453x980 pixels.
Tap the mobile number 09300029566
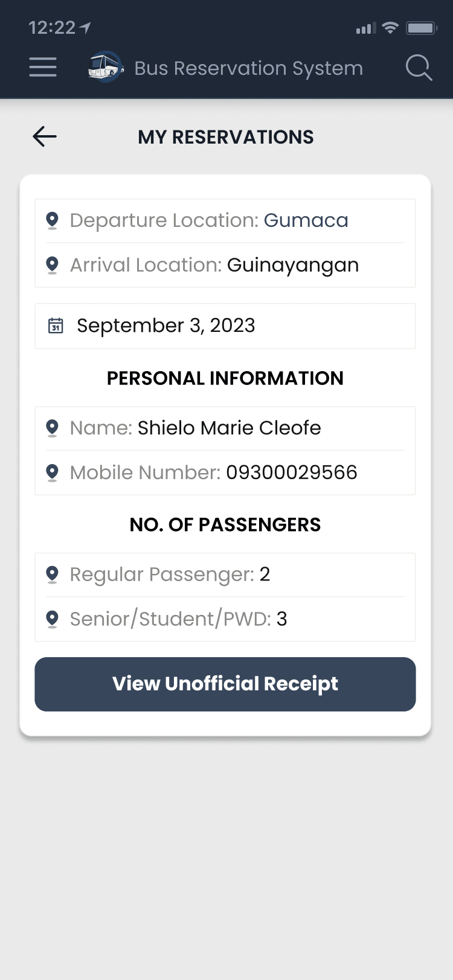pos(291,472)
